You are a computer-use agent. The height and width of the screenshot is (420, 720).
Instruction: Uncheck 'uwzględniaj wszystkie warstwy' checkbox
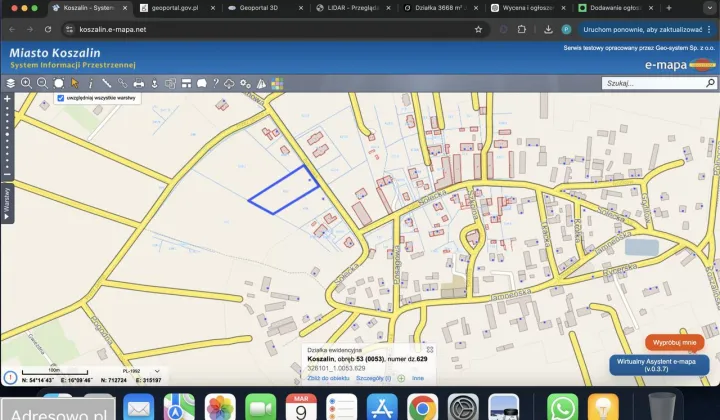coord(61,98)
